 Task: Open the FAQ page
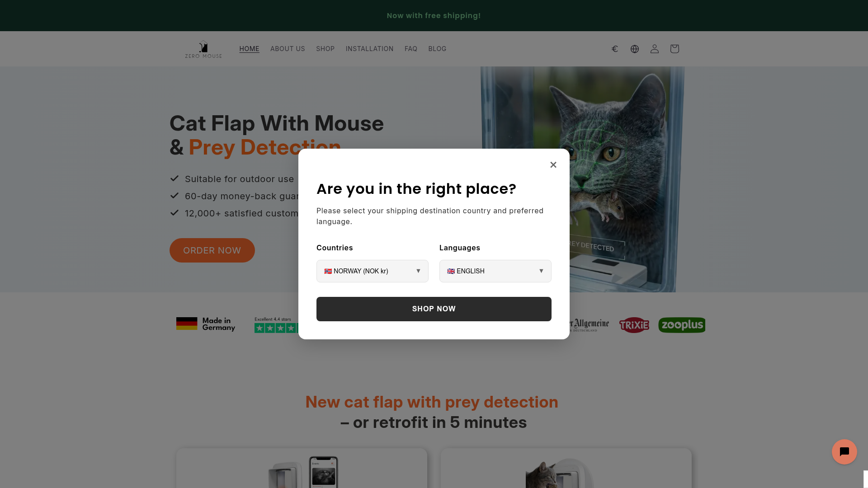[410, 49]
